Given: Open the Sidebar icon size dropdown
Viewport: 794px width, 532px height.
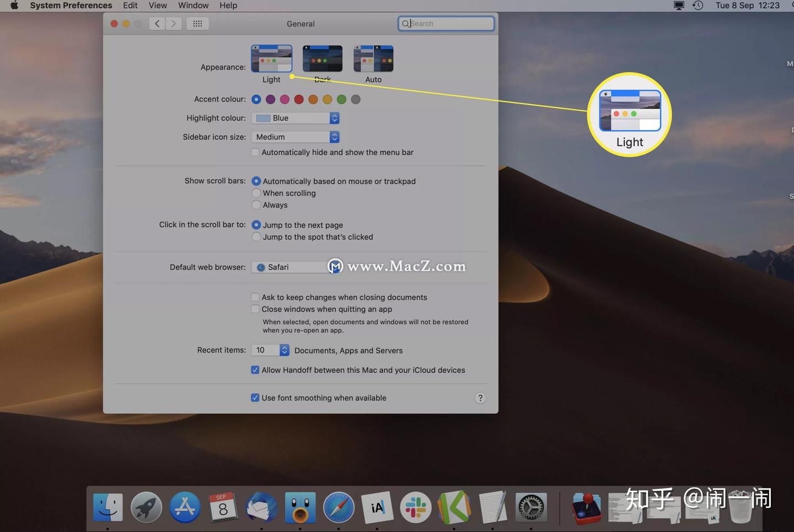Looking at the screenshot, I should coord(295,137).
